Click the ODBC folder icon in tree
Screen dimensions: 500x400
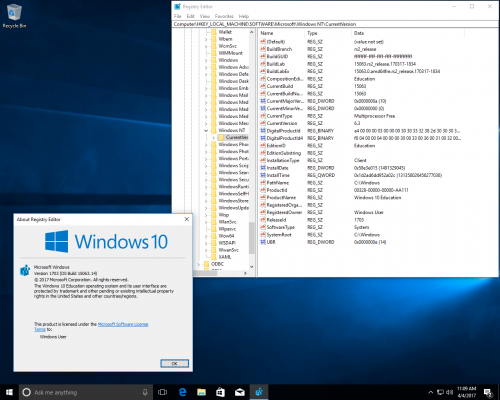pos(206,264)
